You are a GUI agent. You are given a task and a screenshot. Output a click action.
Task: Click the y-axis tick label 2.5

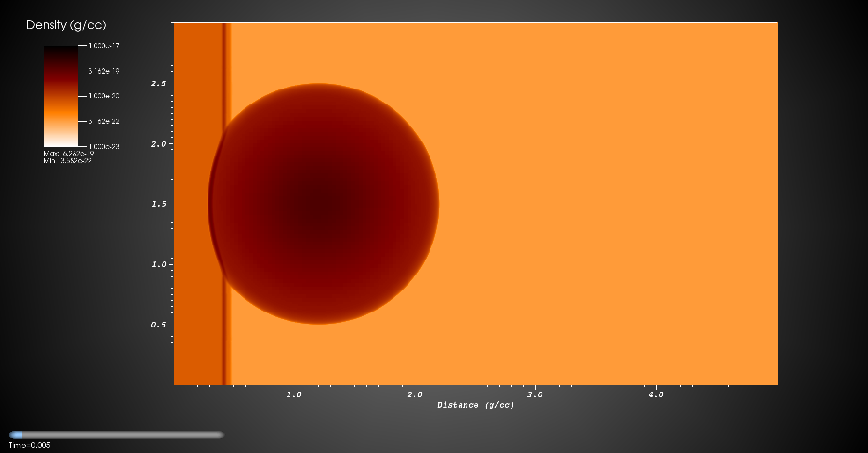[158, 83]
